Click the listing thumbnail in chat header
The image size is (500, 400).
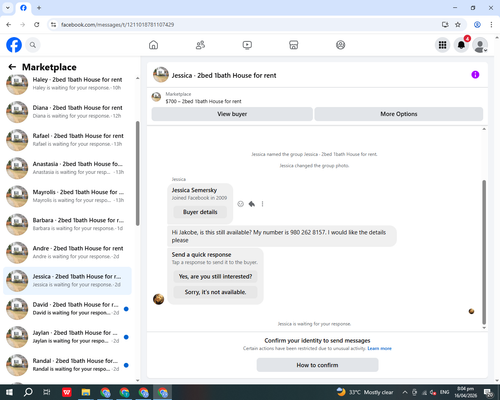(161, 75)
